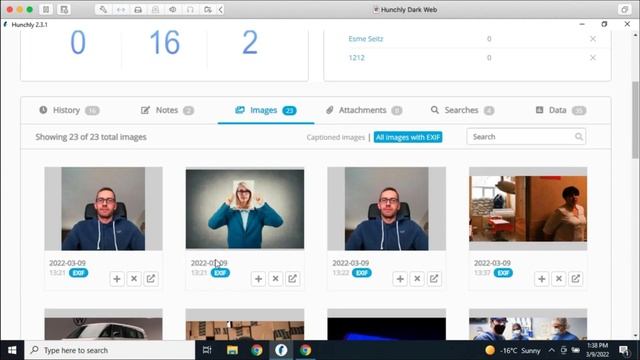The width and height of the screenshot is (640, 360).
Task: Open the Esme Seitz selector link
Action: [x=366, y=39]
